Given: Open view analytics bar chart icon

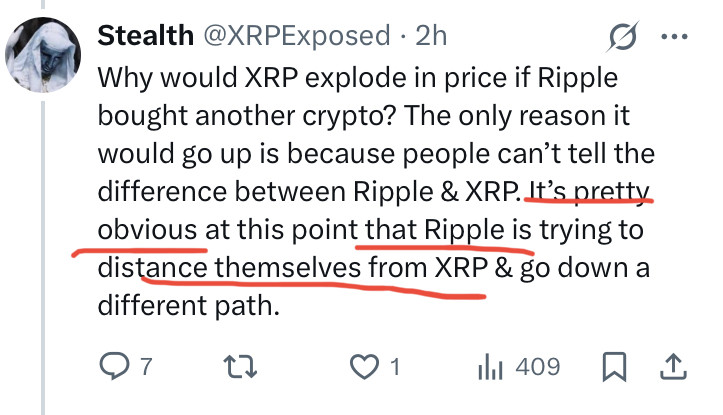Looking at the screenshot, I should click(x=488, y=367).
